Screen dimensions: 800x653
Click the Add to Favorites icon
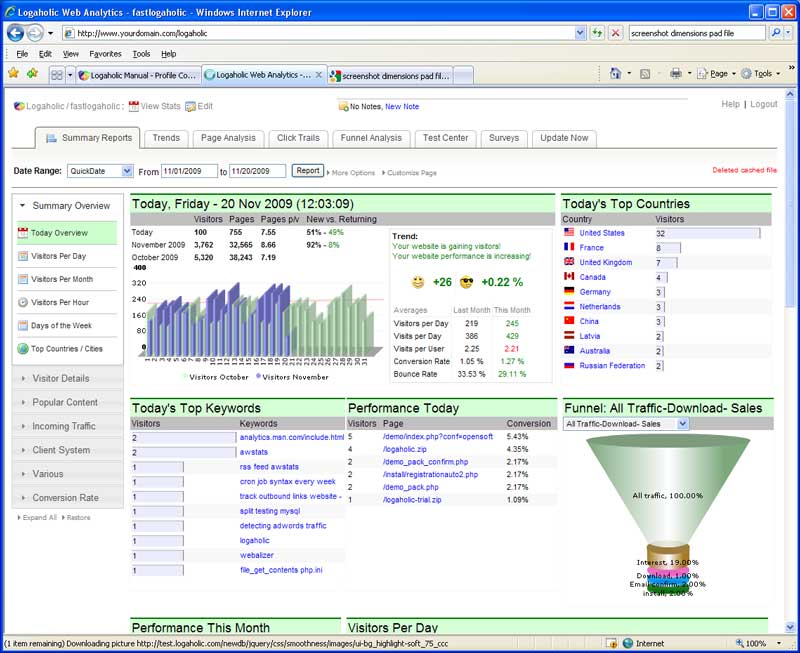pos(33,73)
